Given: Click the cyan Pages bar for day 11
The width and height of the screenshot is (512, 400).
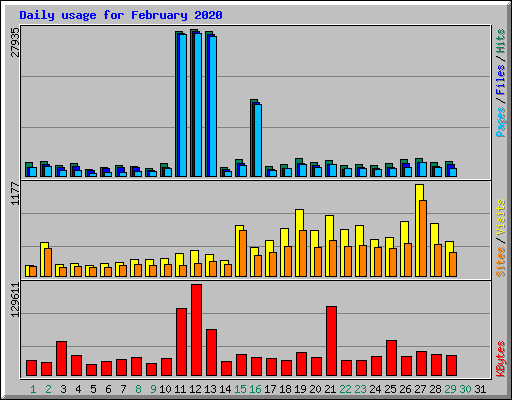Looking at the screenshot, I should (x=183, y=105).
